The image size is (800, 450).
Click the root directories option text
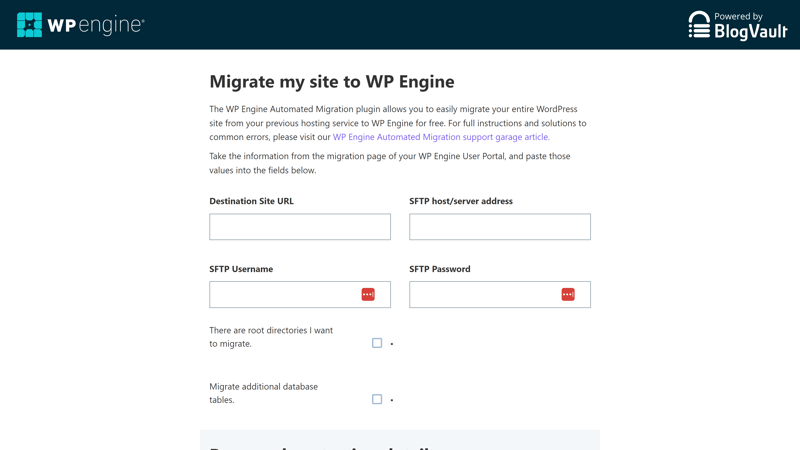[x=270, y=336]
